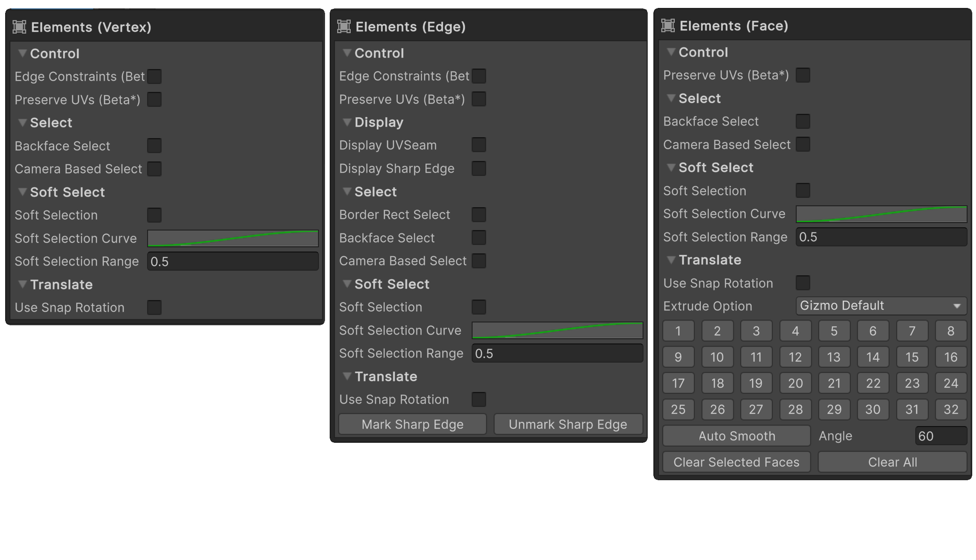The width and height of the screenshot is (976, 560).
Task: Enable Display UVSeam checkbox in Edge panel
Action: [479, 145]
